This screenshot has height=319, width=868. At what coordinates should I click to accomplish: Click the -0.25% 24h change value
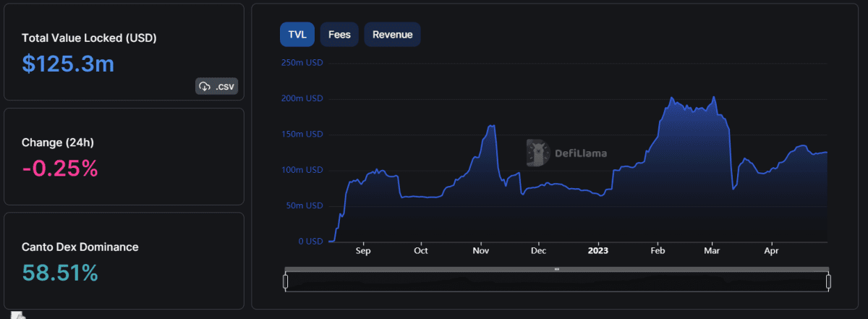(59, 169)
